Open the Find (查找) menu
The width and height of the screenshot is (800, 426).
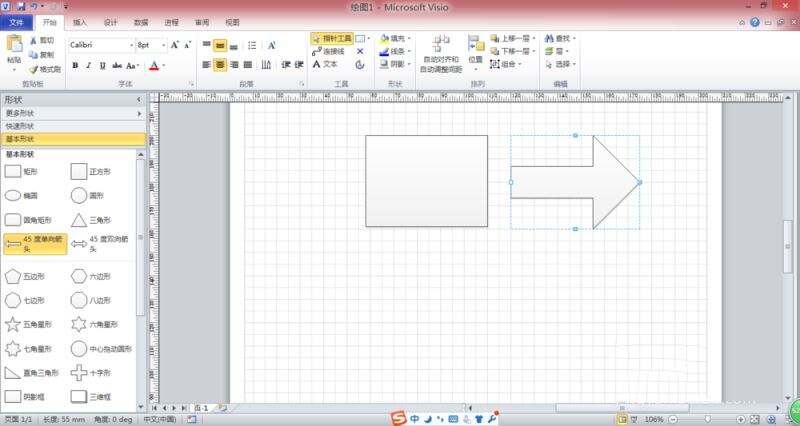click(x=560, y=39)
